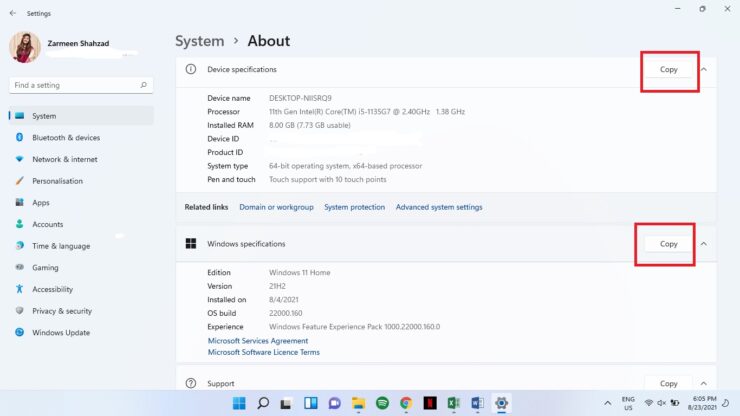Click the Device specifications info icon
The height and width of the screenshot is (416, 740).
click(x=191, y=69)
